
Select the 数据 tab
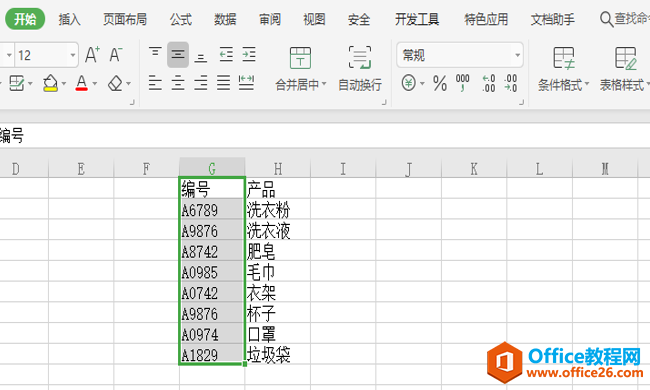coord(225,19)
